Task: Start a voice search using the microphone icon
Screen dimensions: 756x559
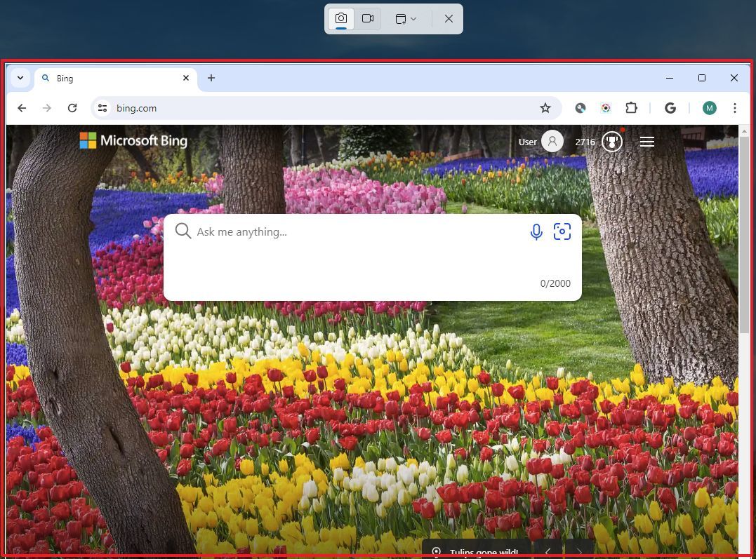Action: coord(536,231)
